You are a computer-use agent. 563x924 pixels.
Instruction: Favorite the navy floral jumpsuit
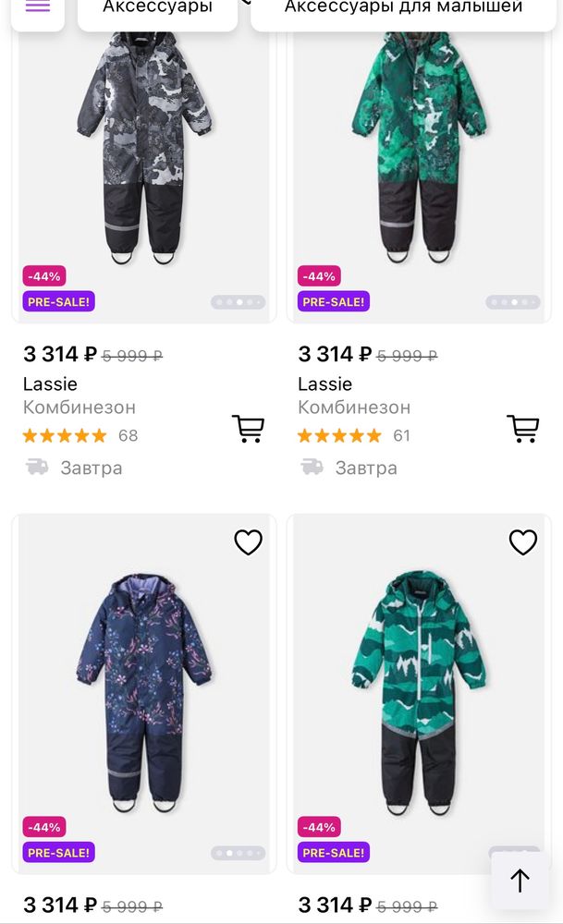pyautogui.click(x=248, y=542)
